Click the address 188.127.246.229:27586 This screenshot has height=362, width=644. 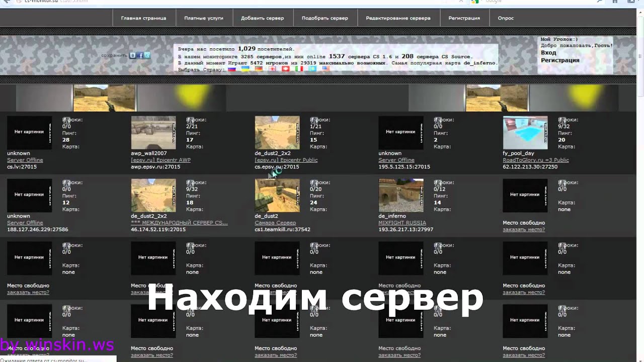38,230
